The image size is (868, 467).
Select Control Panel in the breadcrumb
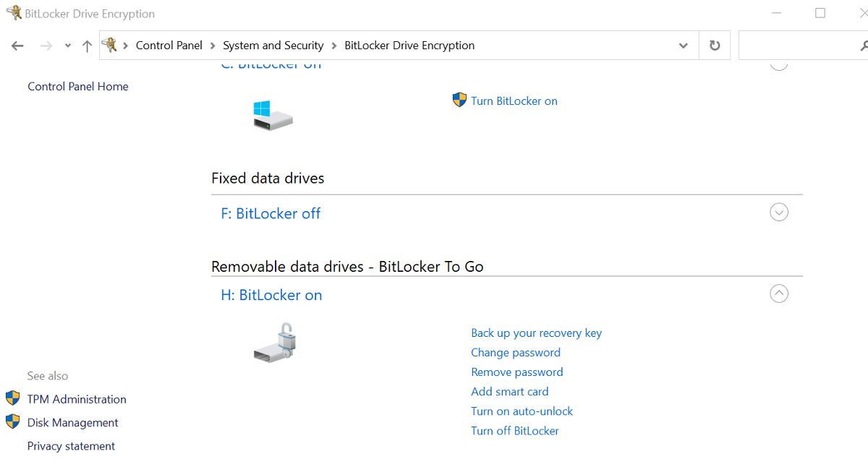169,45
